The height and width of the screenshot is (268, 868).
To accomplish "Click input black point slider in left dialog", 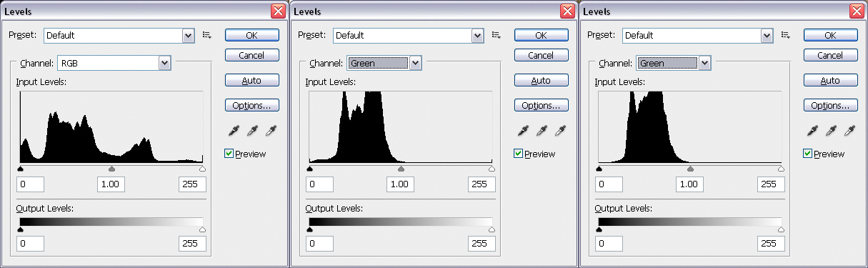I will pyautogui.click(x=20, y=169).
